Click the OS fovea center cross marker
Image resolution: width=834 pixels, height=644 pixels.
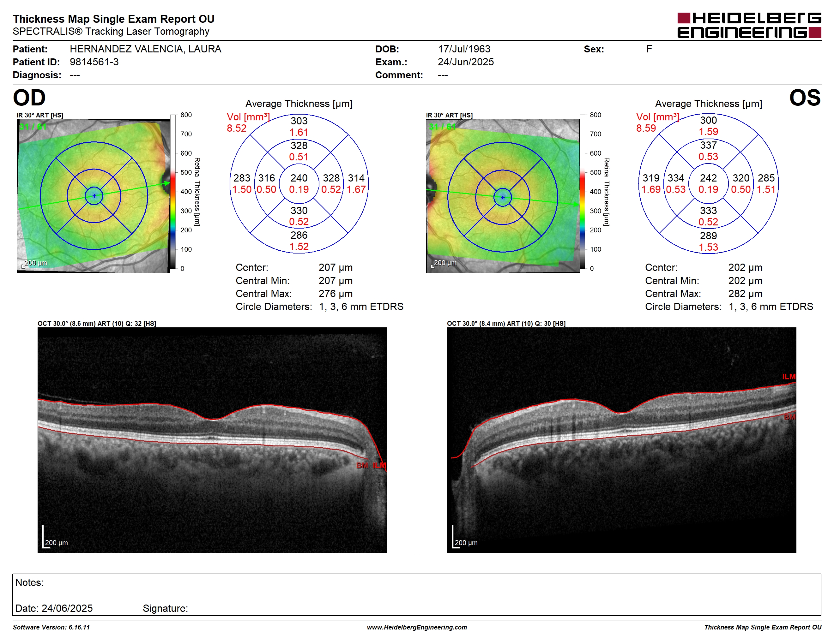click(x=503, y=197)
